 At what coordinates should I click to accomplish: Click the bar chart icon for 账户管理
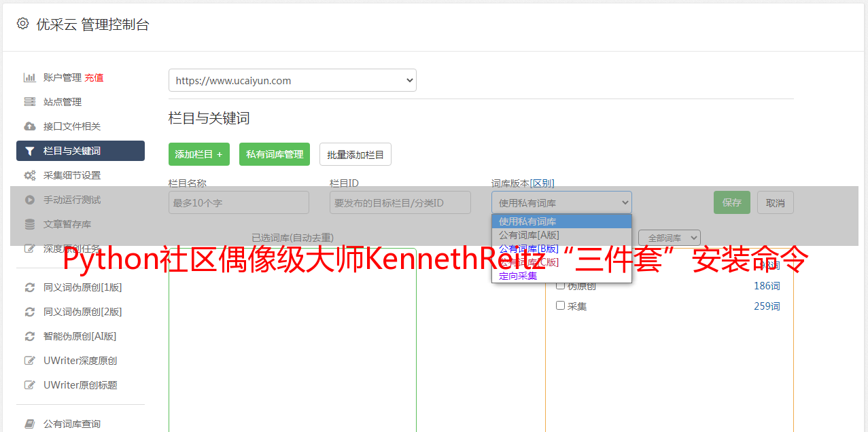click(30, 77)
